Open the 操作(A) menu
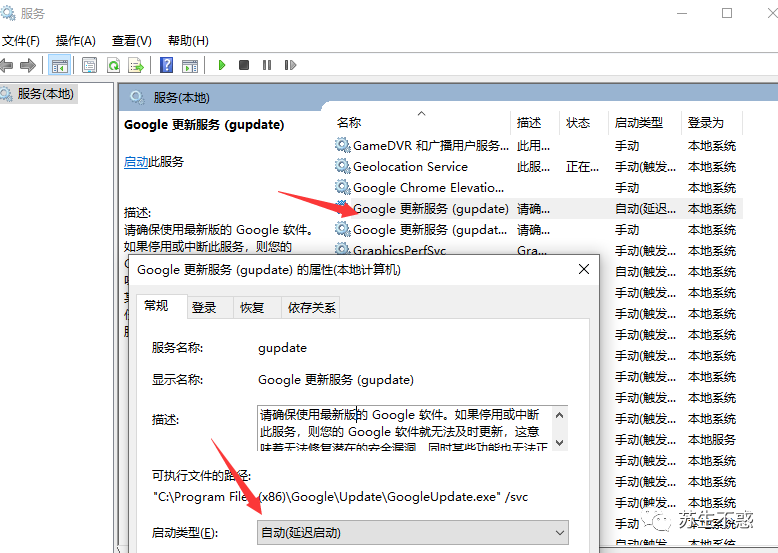The image size is (778, 553). tap(75, 41)
